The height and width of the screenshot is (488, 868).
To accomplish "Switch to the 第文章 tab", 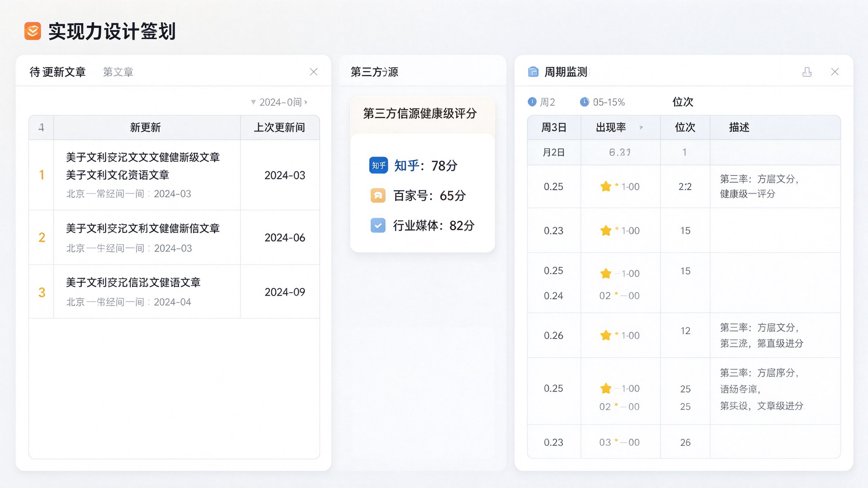I will 118,72.
